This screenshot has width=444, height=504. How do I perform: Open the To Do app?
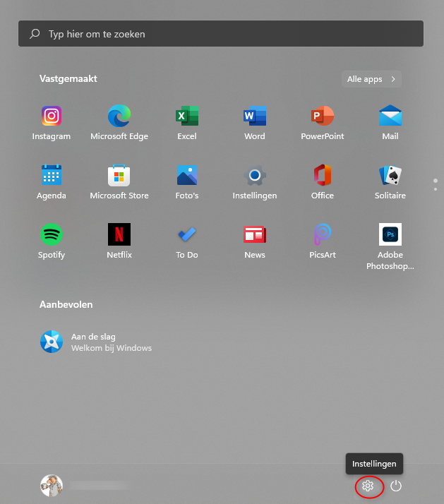pyautogui.click(x=187, y=241)
